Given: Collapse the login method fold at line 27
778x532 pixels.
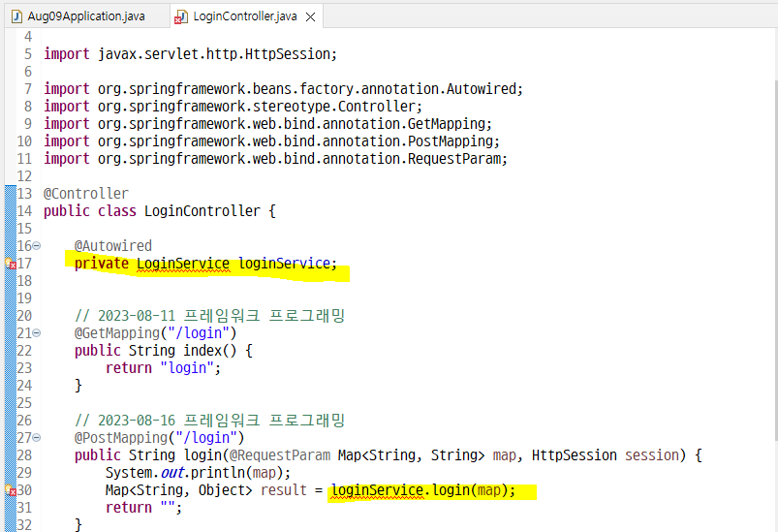Looking at the screenshot, I should 37,438.
